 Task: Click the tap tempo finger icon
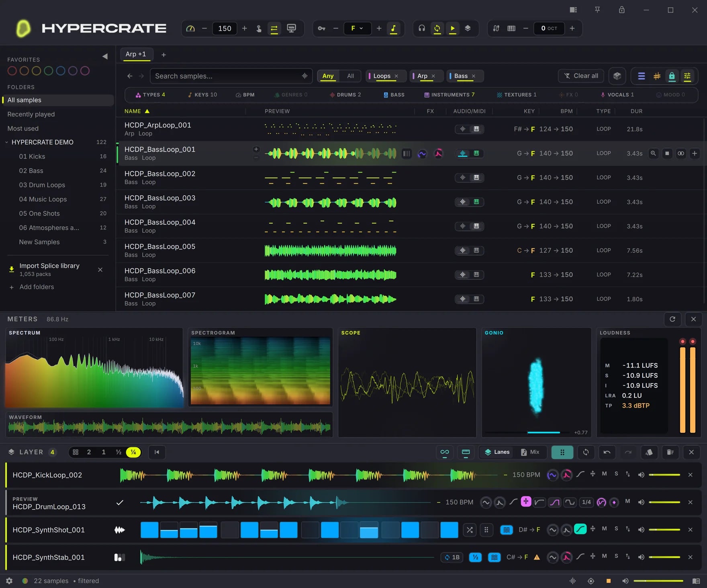click(259, 29)
